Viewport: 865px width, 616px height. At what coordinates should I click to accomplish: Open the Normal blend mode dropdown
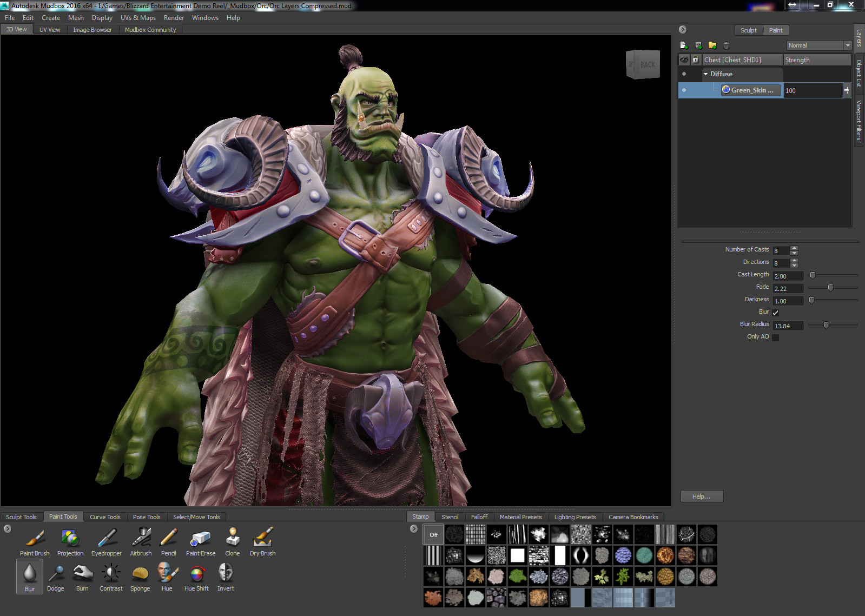819,45
